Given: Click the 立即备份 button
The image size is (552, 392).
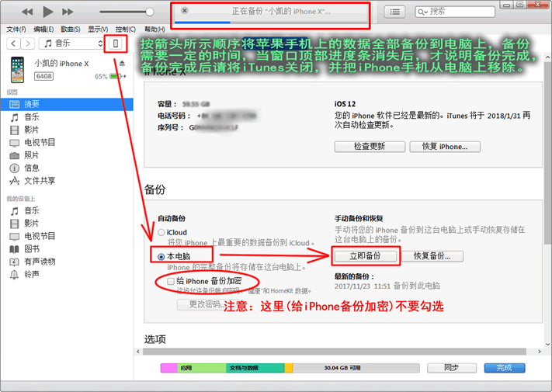Looking at the screenshot, I should pyautogui.click(x=366, y=256).
